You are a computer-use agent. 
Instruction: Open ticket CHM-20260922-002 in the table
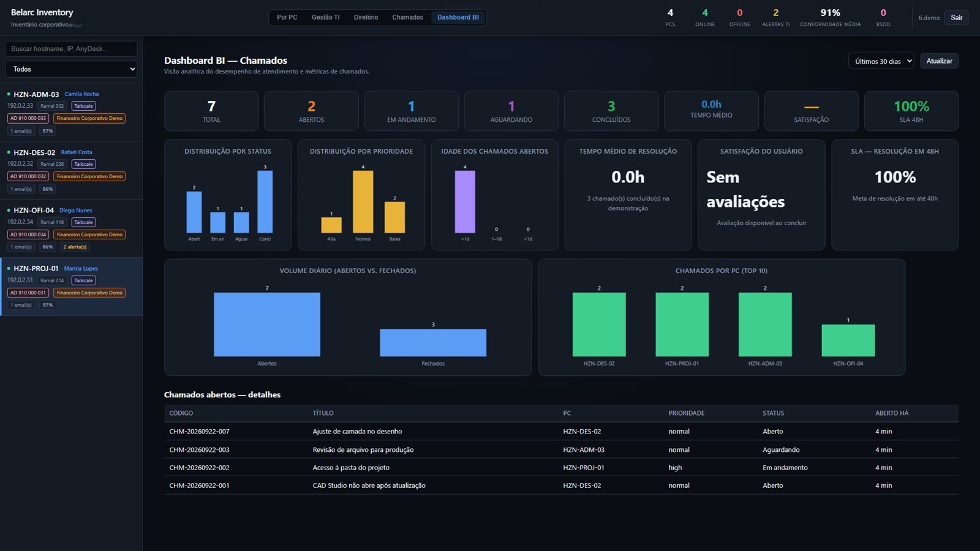(x=561, y=467)
